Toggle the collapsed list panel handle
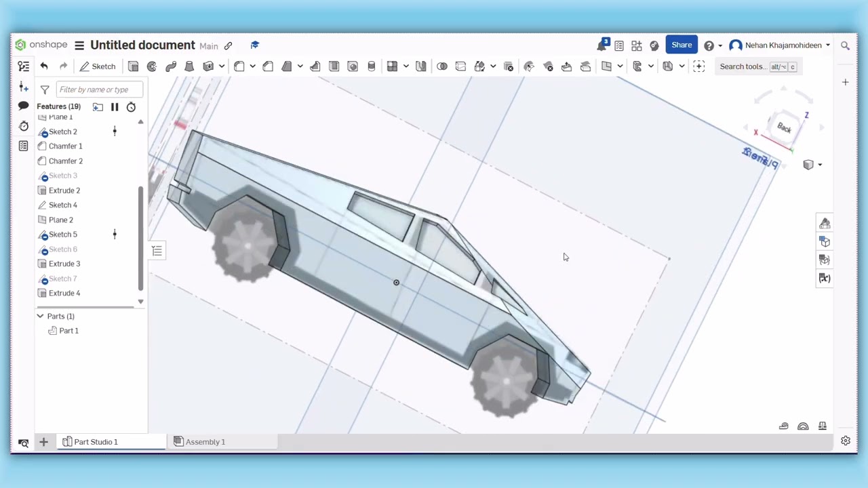The image size is (868, 488). [157, 251]
